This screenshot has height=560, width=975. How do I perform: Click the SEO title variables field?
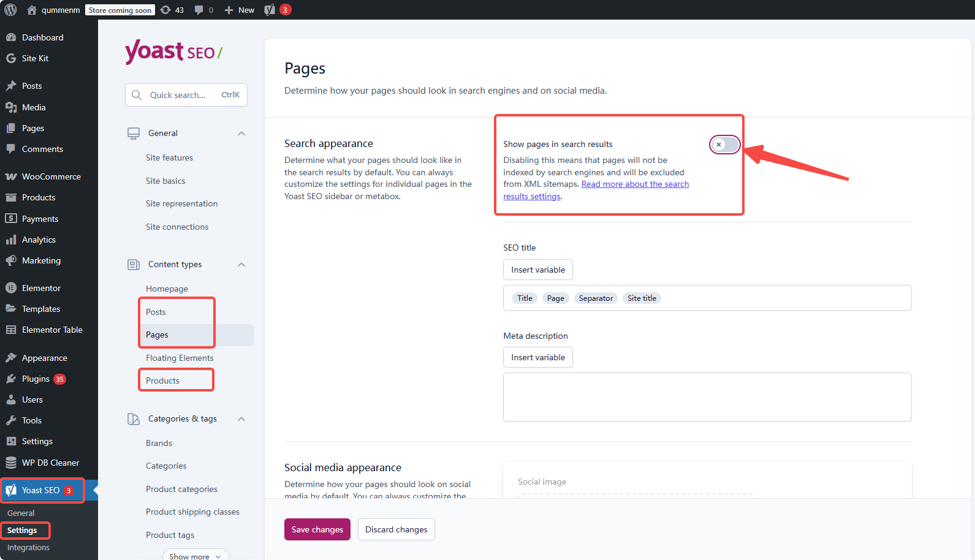pyautogui.click(x=707, y=298)
